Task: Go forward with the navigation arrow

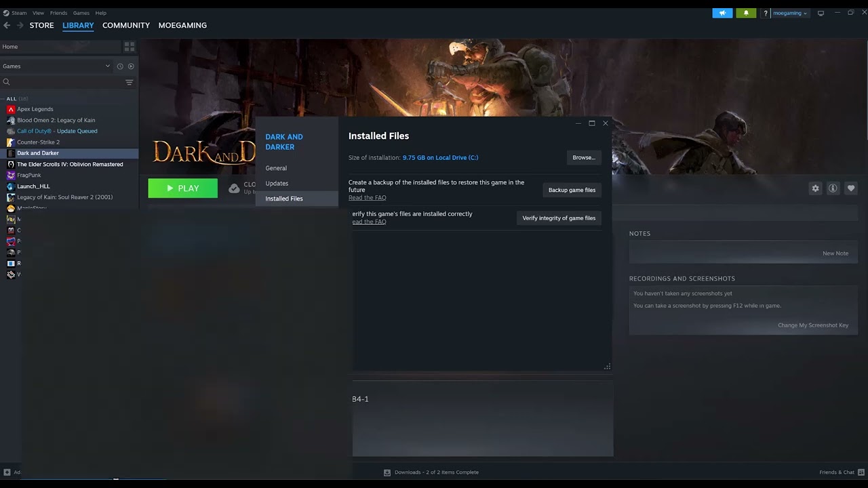Action: coord(20,25)
